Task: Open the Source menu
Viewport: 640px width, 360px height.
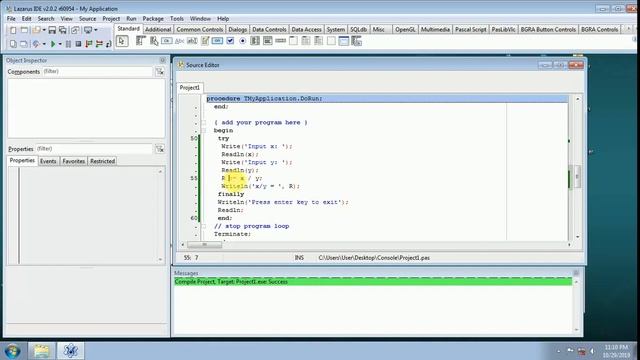Action: pyautogui.click(x=87, y=19)
